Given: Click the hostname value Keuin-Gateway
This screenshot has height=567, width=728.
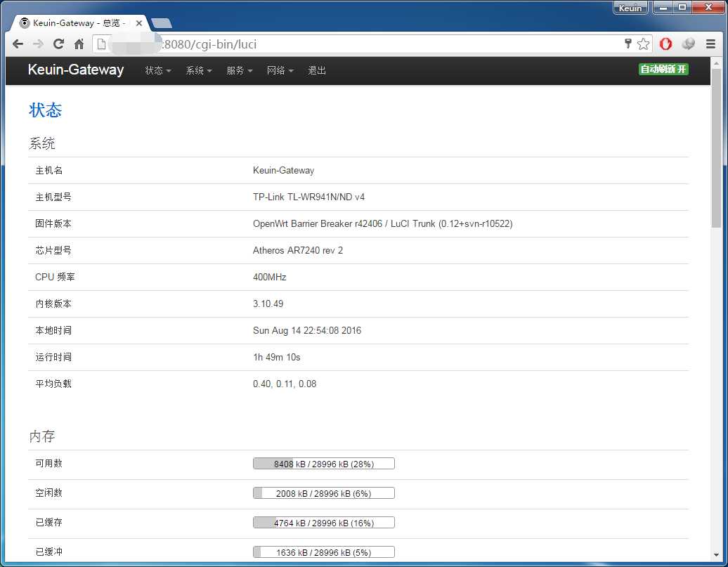Looking at the screenshot, I should click(283, 171).
